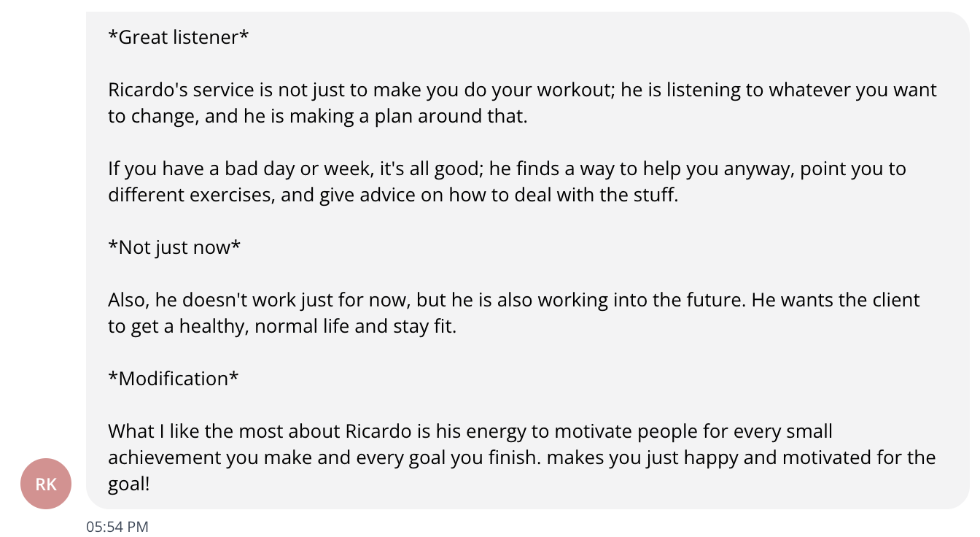980x537 pixels.
Task: Click the line starting "Also, he doesn't work"
Action: click(x=514, y=300)
